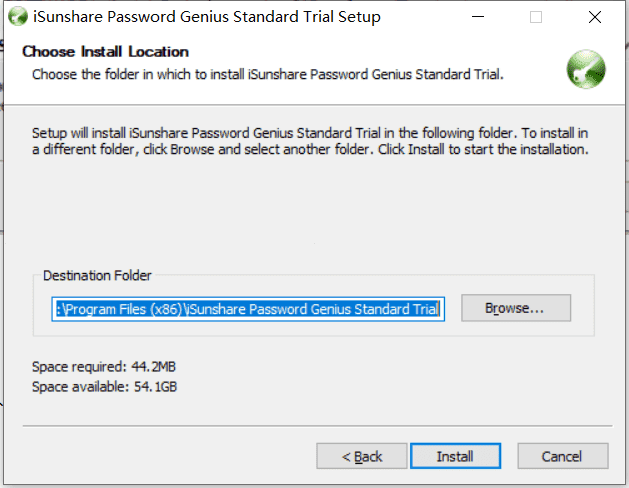
Task: Click the 'Space available: 54.1GB' text
Action: click(104, 387)
